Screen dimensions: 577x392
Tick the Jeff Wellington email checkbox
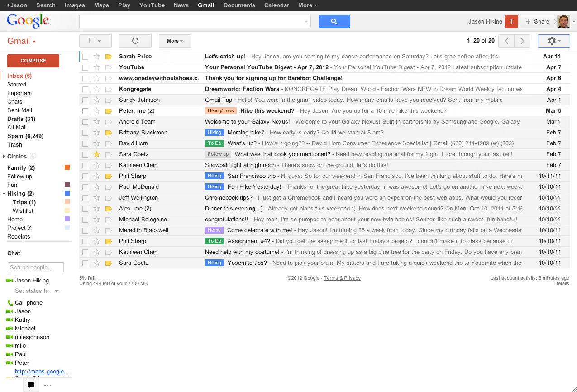click(85, 198)
